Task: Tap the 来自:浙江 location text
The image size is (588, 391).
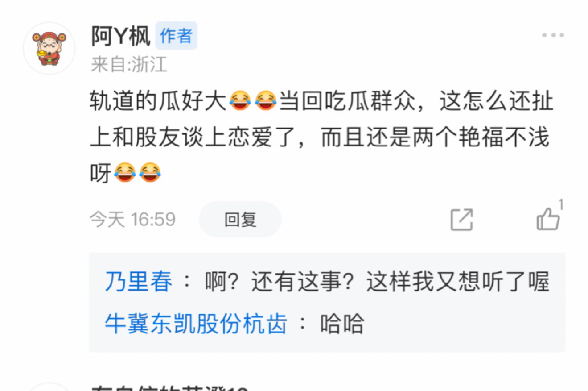Action: coord(129,65)
